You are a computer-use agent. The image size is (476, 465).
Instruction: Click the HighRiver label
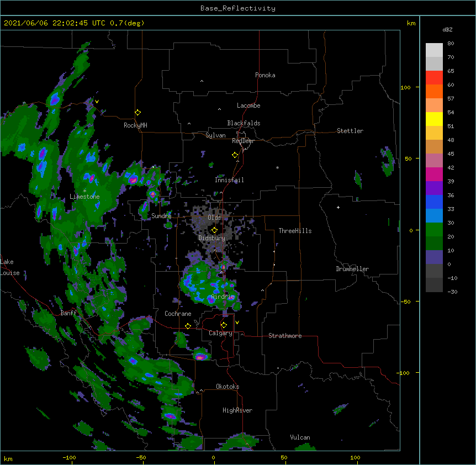click(237, 410)
